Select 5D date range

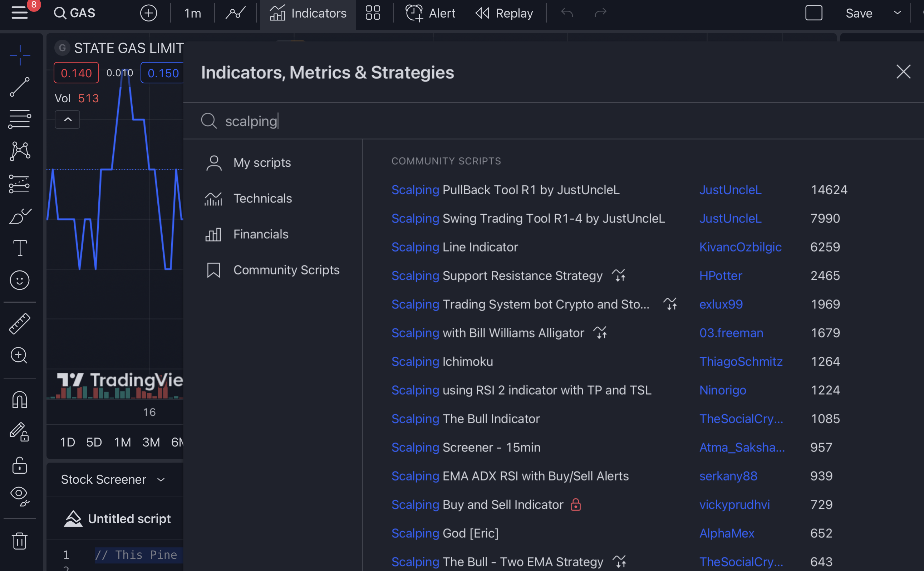tap(94, 442)
